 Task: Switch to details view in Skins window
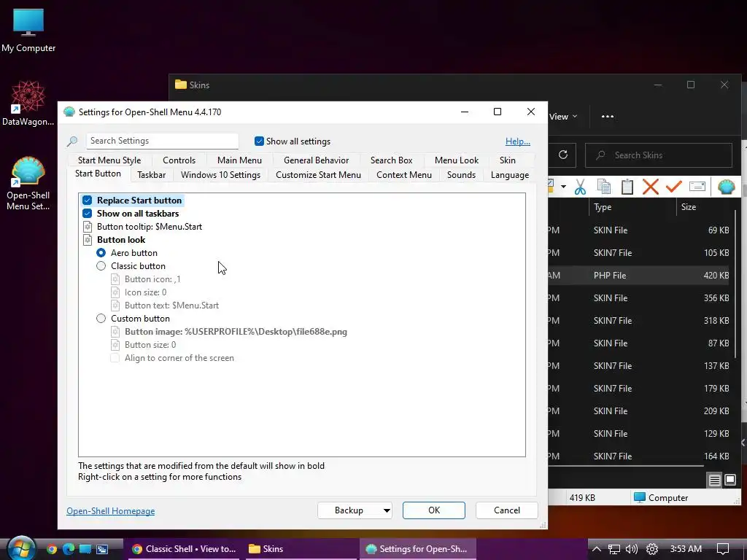715,480
